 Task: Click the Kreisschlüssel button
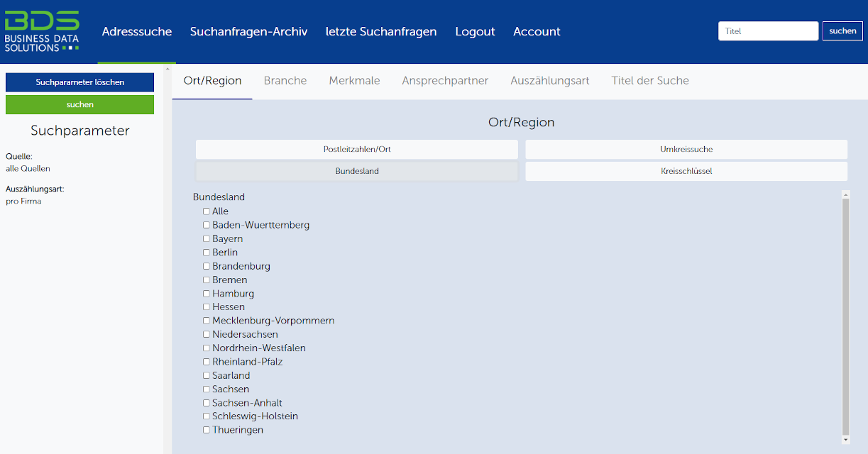point(686,172)
